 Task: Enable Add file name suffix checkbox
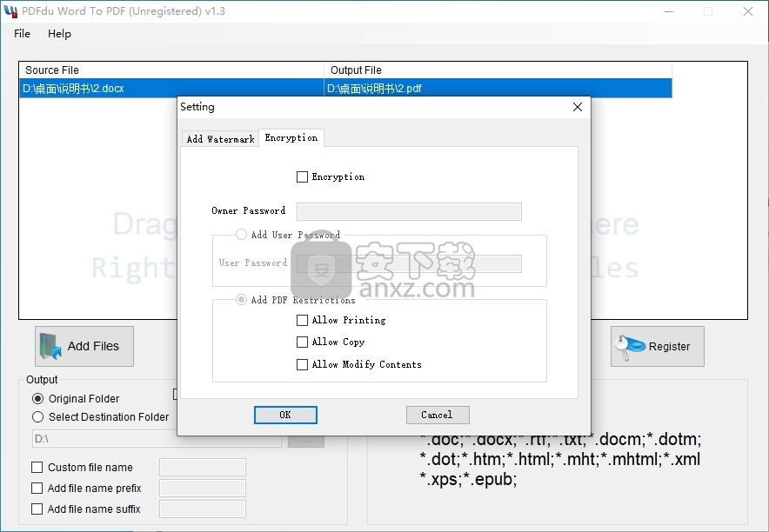click(x=37, y=509)
